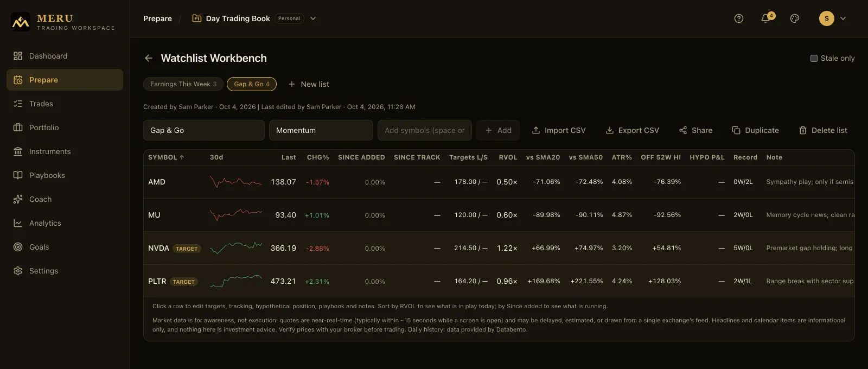Toggle the Stale only checkbox
The width and height of the screenshot is (868, 369).
coord(814,58)
